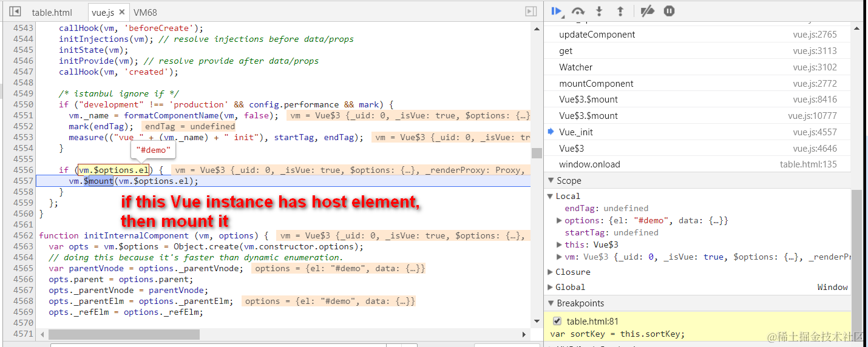868x347 pixels.
Task: Open source link vue.js:2772
Action: click(x=815, y=84)
